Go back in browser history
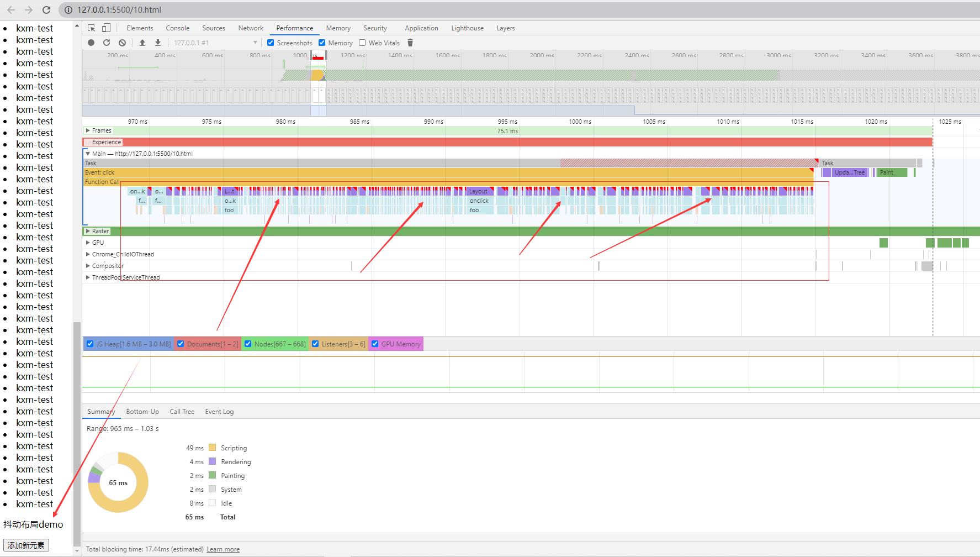 pyautogui.click(x=11, y=10)
